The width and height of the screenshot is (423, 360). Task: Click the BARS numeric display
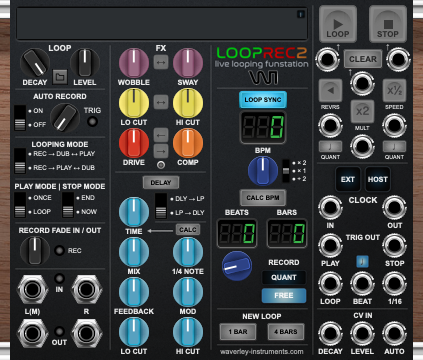287,233
